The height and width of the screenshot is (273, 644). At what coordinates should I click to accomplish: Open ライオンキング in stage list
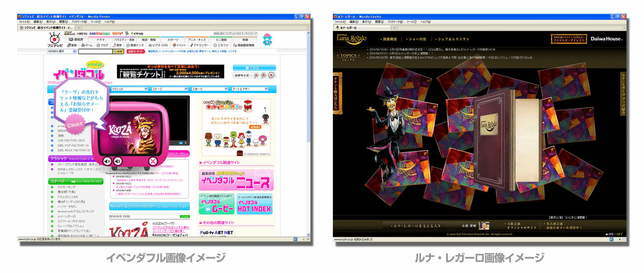[x=66, y=187]
